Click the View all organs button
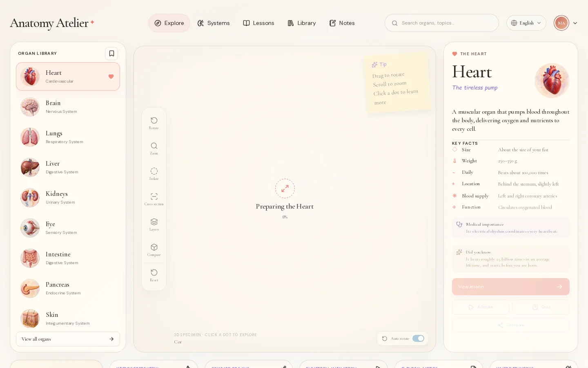This screenshot has width=588, height=368. (68, 339)
